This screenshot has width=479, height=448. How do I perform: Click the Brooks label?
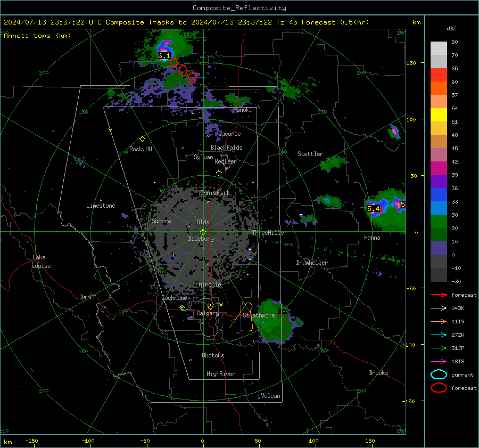click(378, 373)
